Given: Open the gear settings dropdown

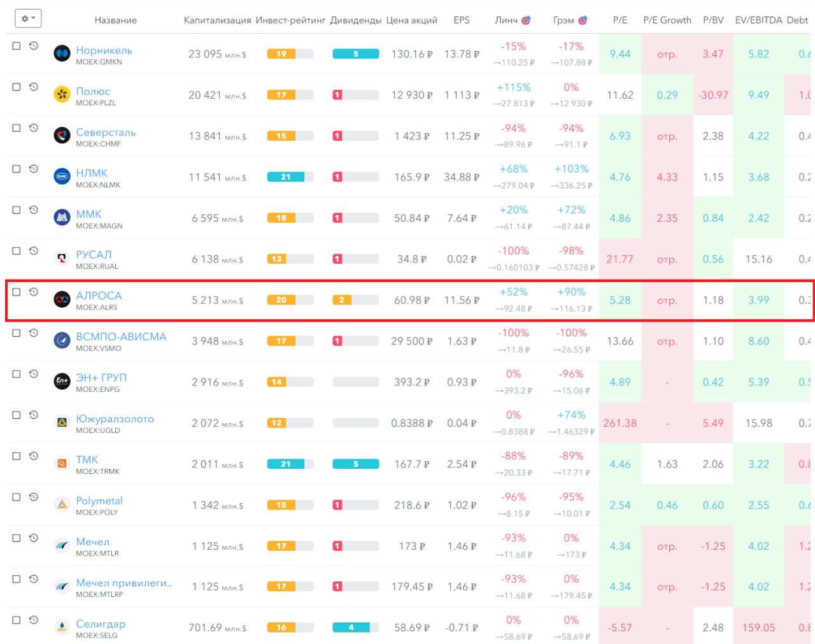Looking at the screenshot, I should (x=28, y=18).
